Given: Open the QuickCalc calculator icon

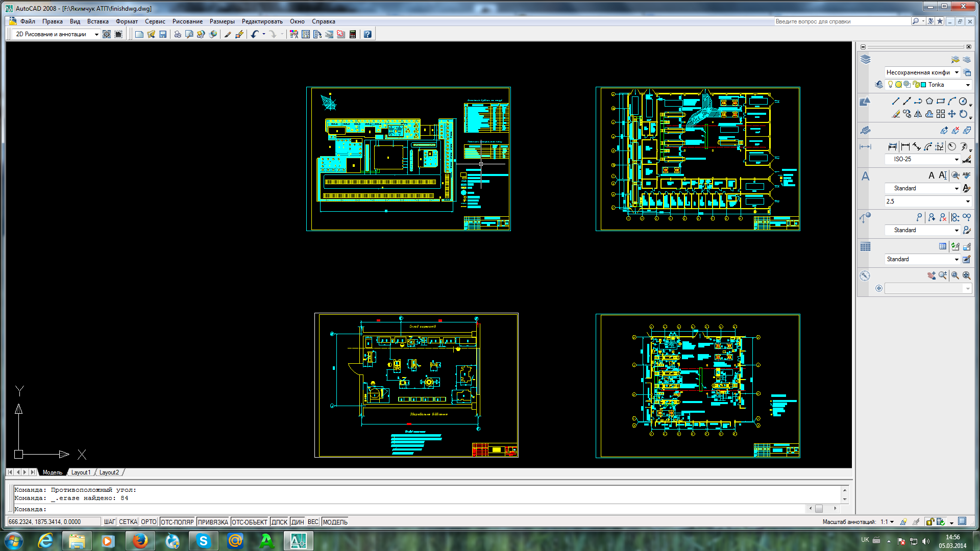Looking at the screenshot, I should (x=353, y=34).
